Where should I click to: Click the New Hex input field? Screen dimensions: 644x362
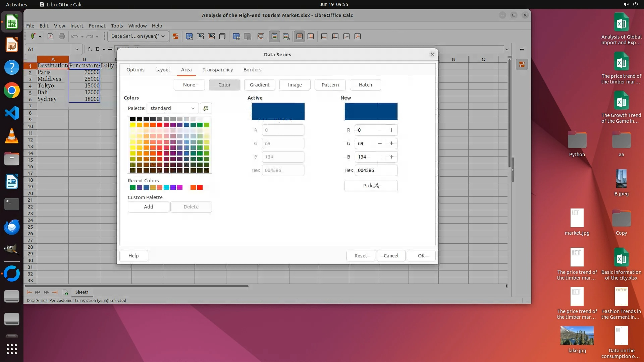pyautogui.click(x=376, y=170)
